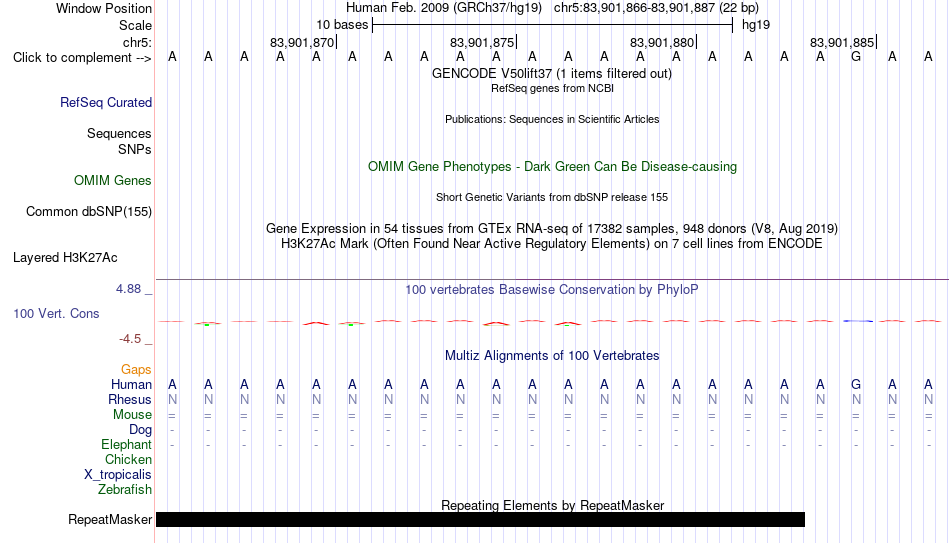
Task: Click the SNPs track label
Action: [x=135, y=149]
